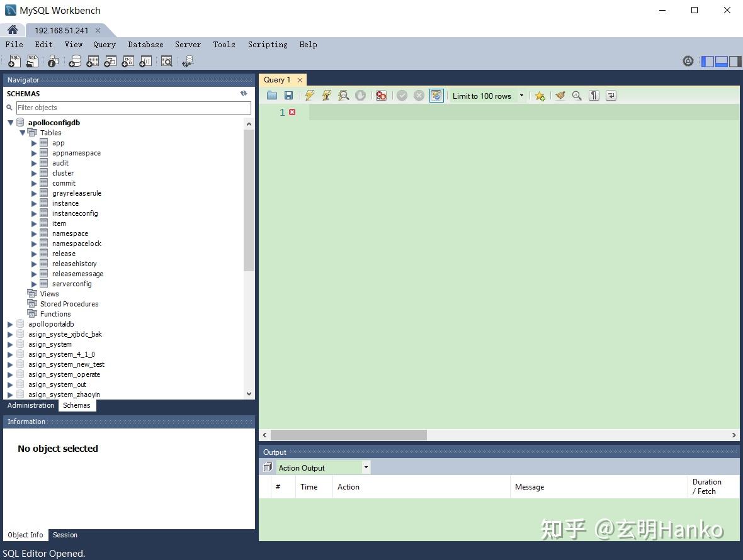Image resolution: width=743 pixels, height=560 pixels.
Task: Select the asign_system_new_test schema
Action: (x=66, y=364)
